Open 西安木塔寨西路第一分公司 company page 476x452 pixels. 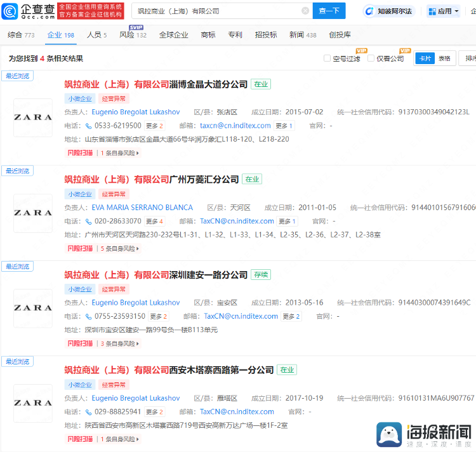click(169, 370)
